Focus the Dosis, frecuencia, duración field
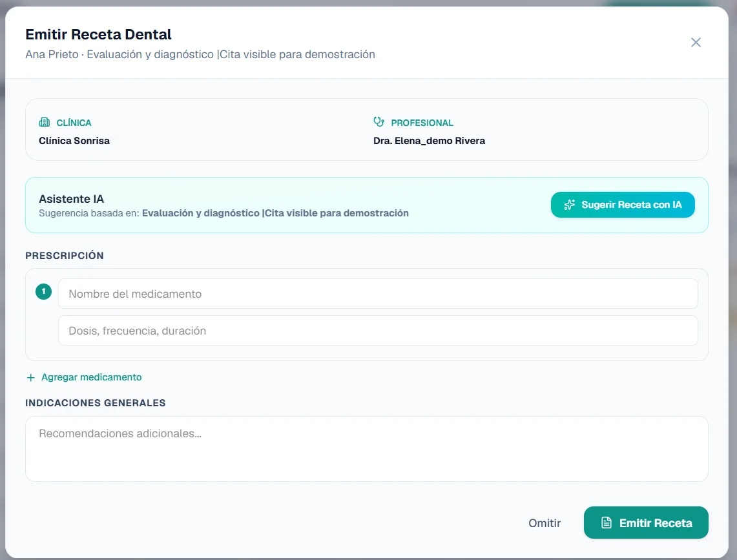Screen dimensions: 737x560 (378, 331)
